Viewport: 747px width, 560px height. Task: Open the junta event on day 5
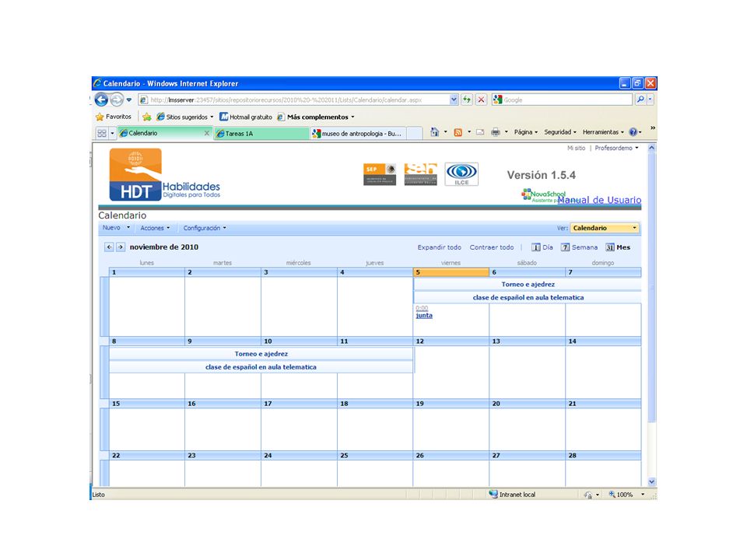click(424, 316)
